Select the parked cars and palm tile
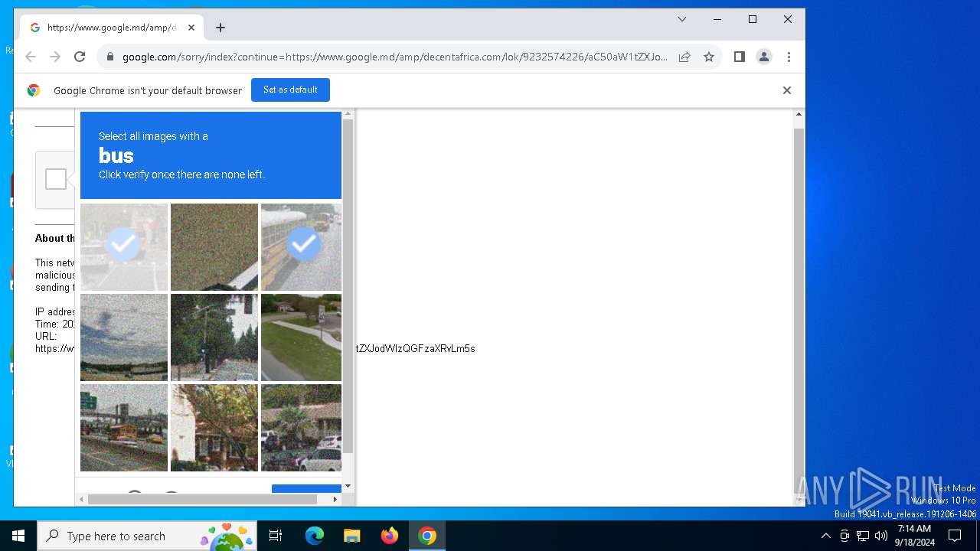 click(301, 428)
